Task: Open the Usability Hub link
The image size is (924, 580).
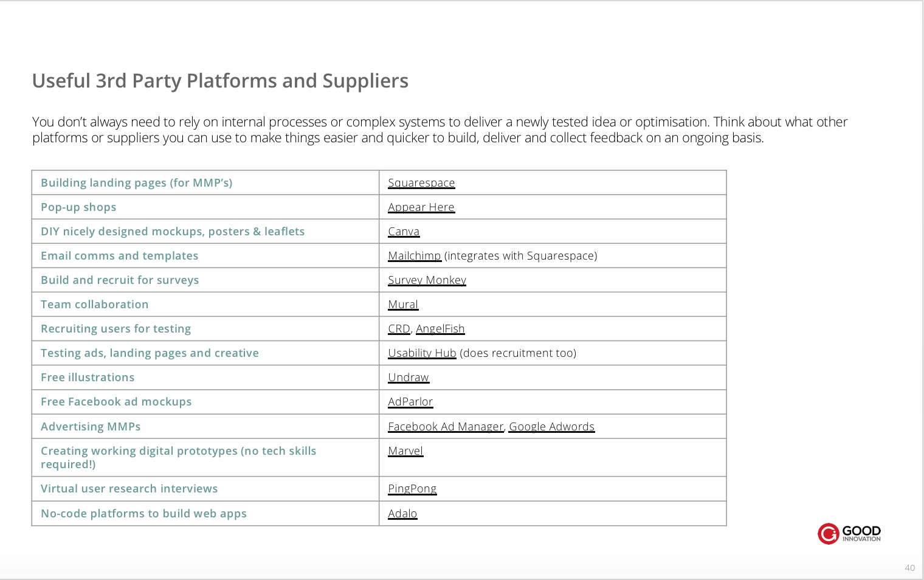Action: pyautogui.click(x=422, y=353)
